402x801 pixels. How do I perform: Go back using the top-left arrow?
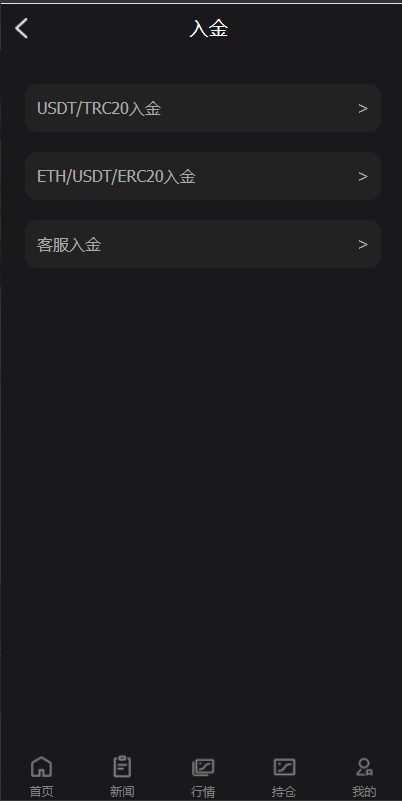(x=21, y=28)
